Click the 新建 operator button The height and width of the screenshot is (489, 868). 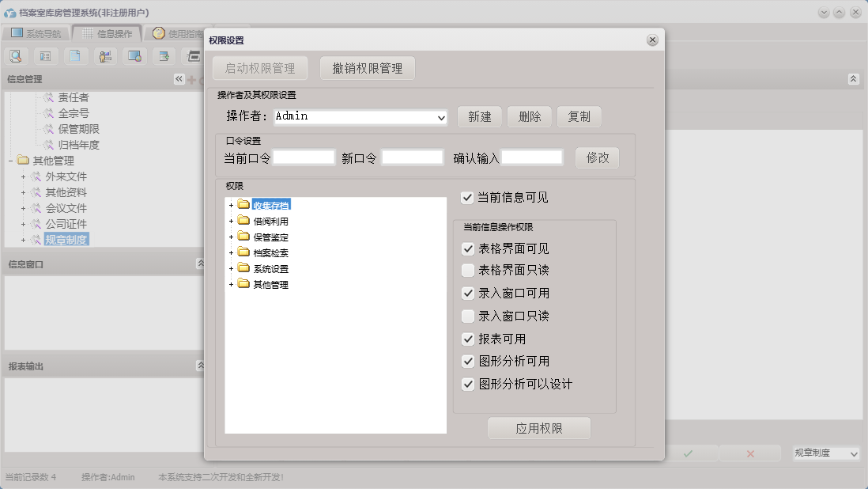479,117
